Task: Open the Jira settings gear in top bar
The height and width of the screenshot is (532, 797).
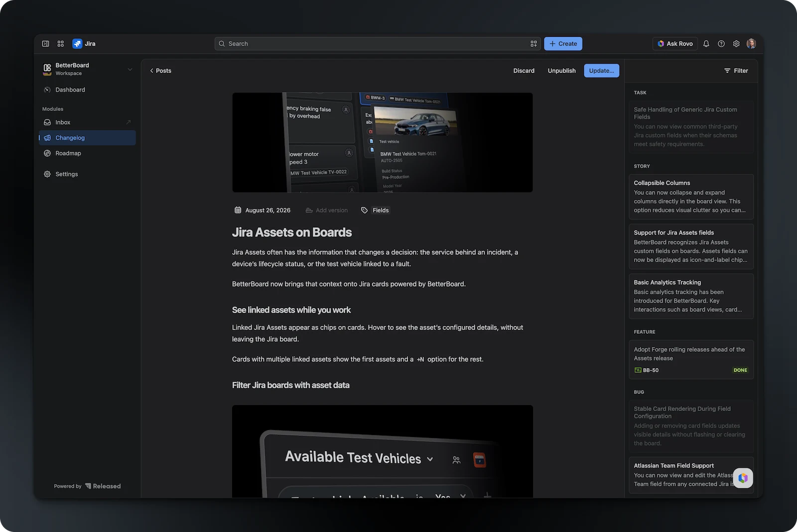Action: coord(736,44)
